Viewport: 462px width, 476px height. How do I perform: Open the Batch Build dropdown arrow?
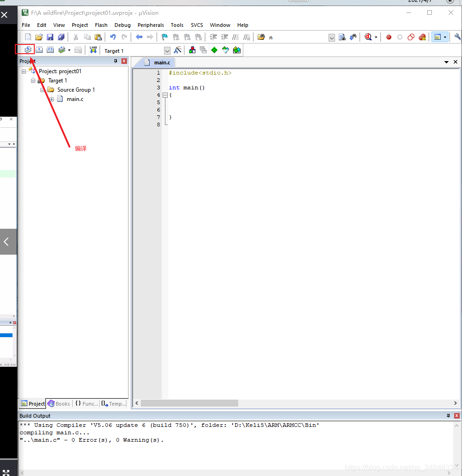point(69,50)
